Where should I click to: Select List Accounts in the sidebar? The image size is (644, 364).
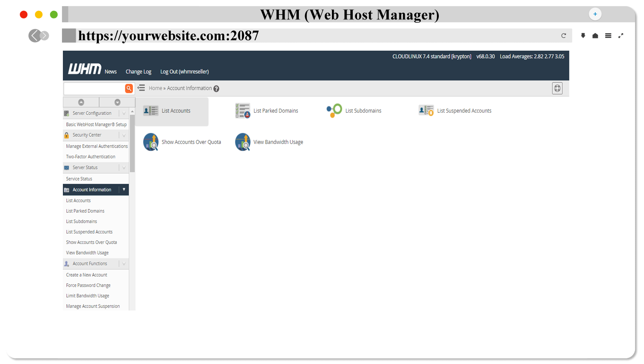[x=78, y=201]
